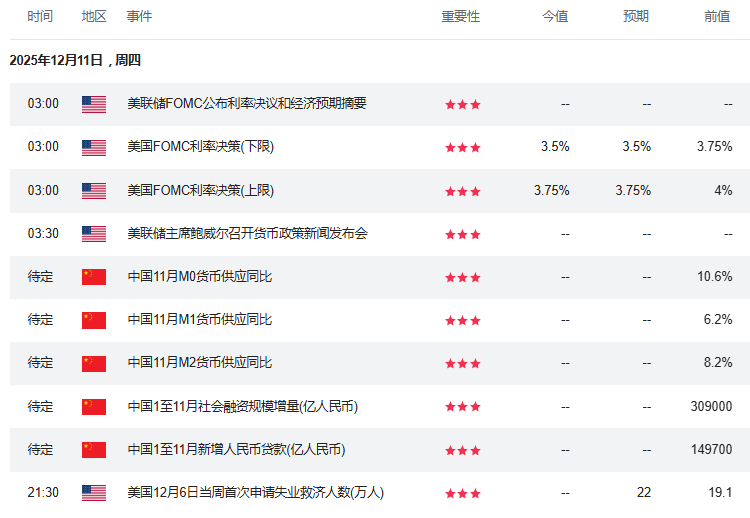Click the 地区 column header
This screenshot has height=518, width=750.
pos(94,16)
